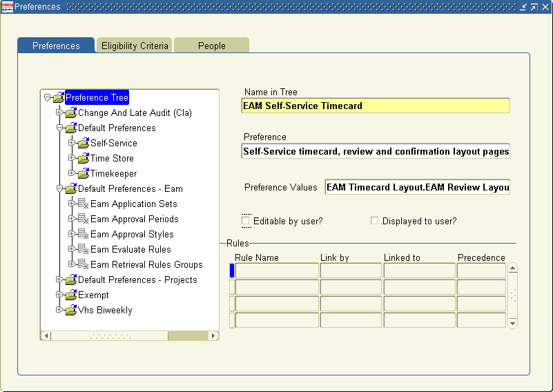This screenshot has height=392, width=553.
Task: Click the tree horizontal scrollbar right arrow
Action: click(x=213, y=335)
